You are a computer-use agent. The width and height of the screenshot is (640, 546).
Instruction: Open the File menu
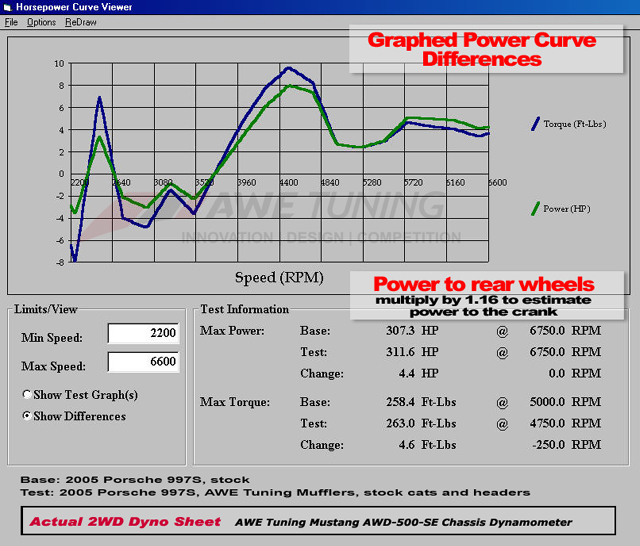click(11, 22)
